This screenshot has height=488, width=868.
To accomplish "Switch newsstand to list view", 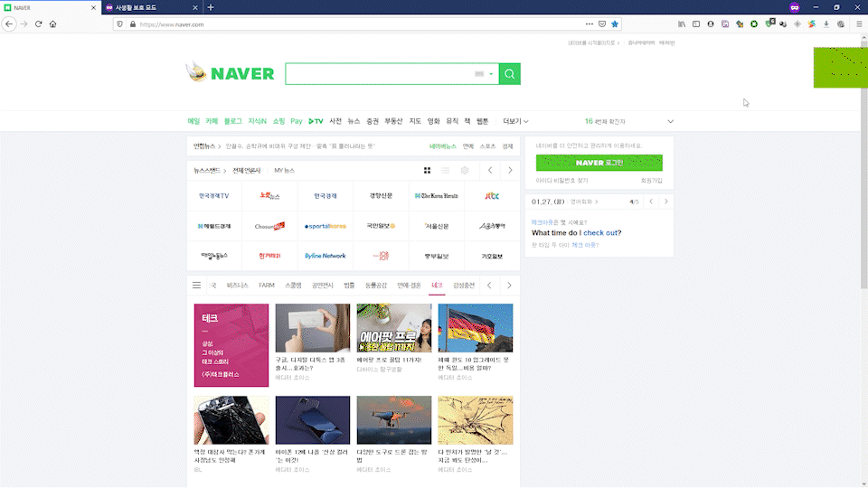I will point(446,171).
